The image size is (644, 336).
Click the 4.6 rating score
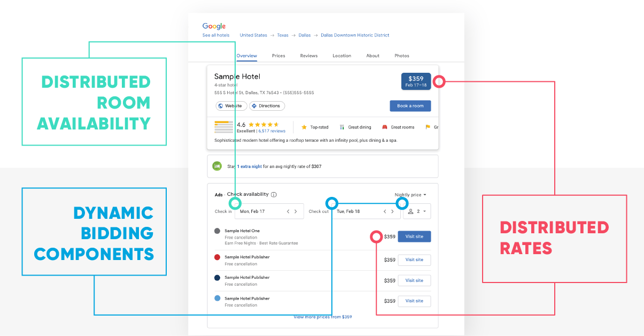tap(241, 125)
